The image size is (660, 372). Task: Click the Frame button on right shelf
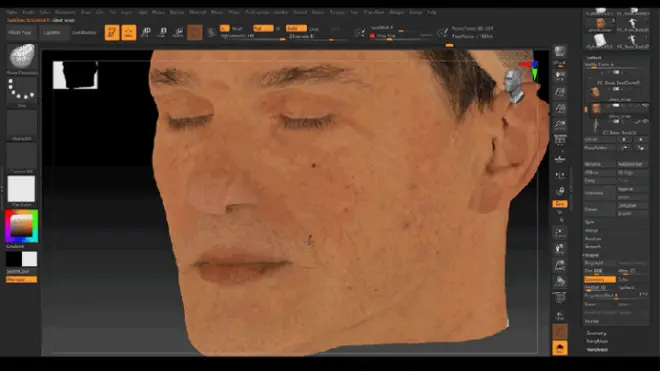[x=560, y=233]
